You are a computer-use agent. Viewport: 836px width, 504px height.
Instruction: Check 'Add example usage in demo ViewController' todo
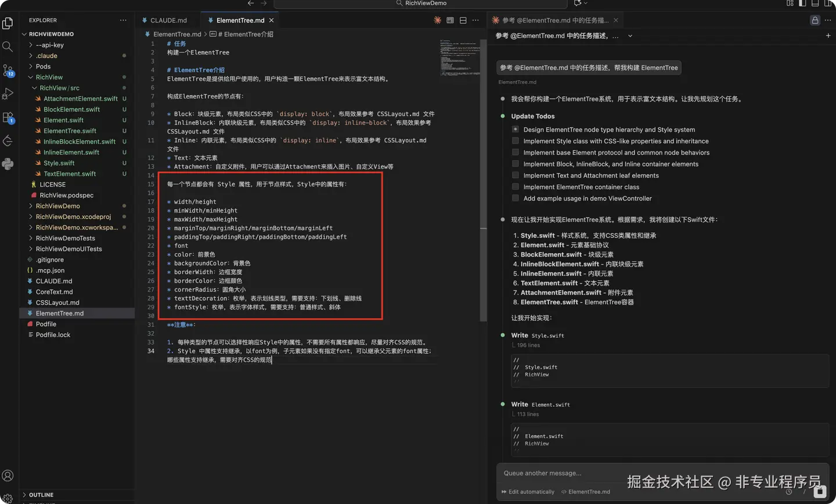pos(516,198)
